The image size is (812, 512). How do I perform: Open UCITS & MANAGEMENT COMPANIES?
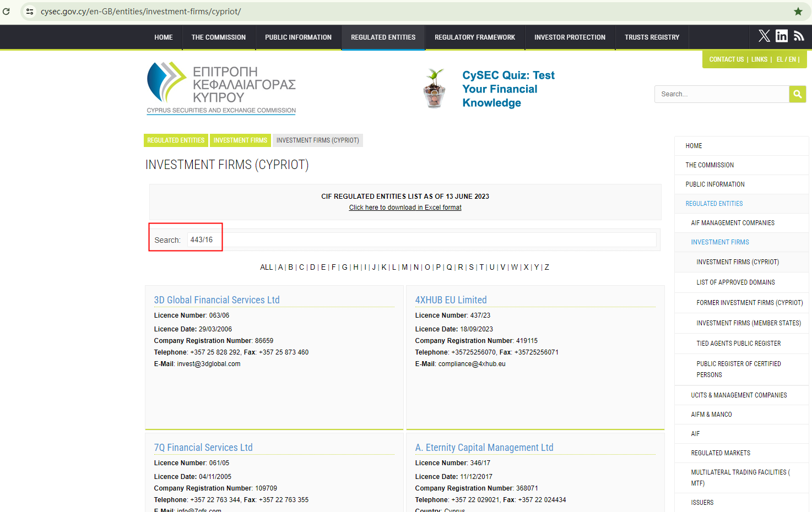tap(741, 395)
